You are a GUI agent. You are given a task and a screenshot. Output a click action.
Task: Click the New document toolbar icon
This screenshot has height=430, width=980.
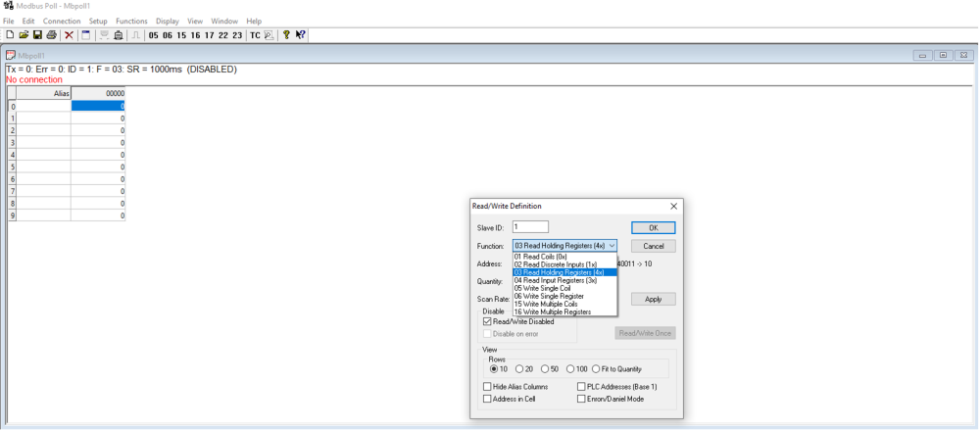[x=10, y=35]
